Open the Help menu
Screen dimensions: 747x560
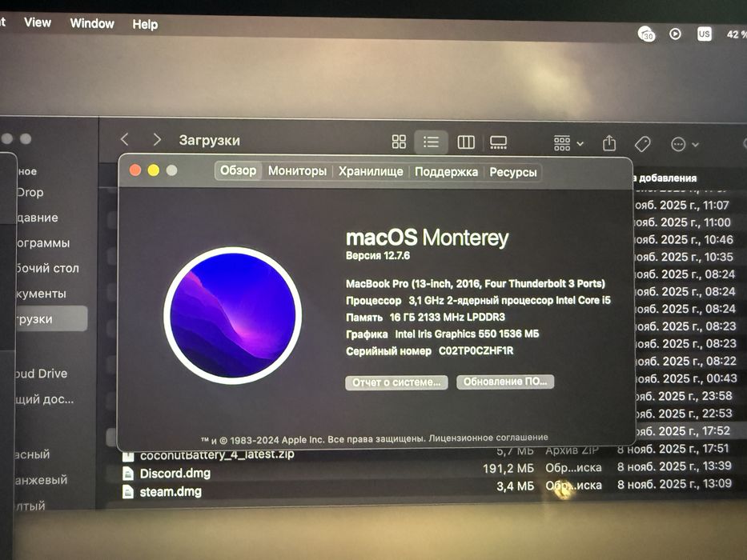click(145, 24)
